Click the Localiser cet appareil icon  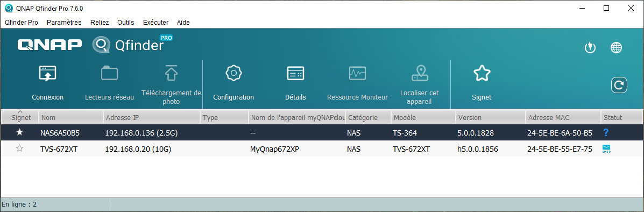pos(419,73)
